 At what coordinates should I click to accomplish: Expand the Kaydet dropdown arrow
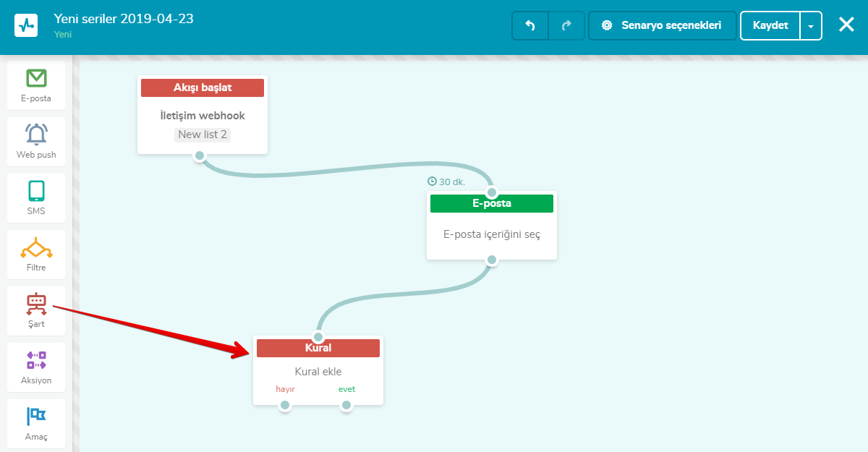[x=811, y=25]
